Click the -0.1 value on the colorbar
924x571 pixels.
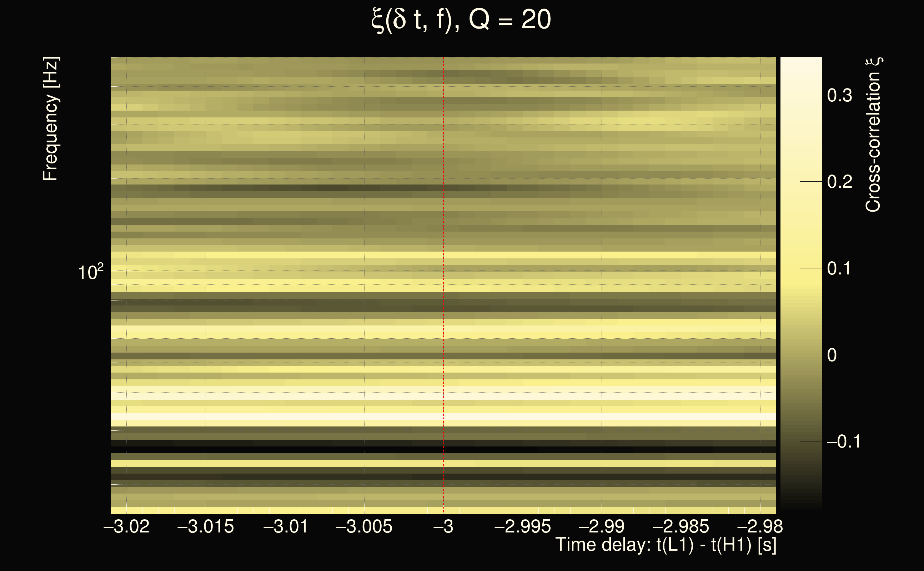coord(843,441)
